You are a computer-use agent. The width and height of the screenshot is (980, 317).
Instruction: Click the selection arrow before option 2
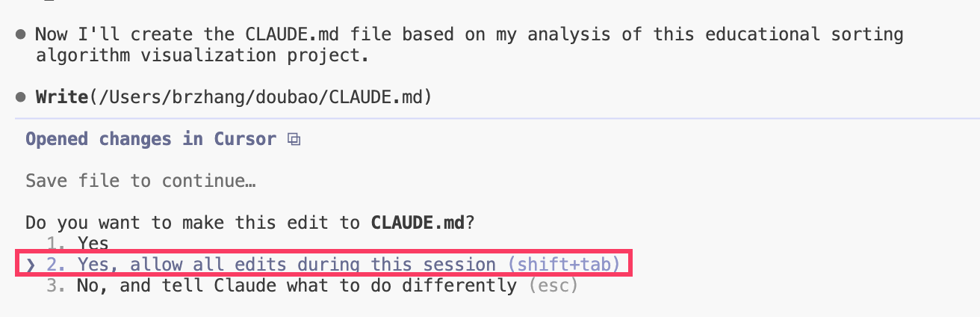click(30, 265)
